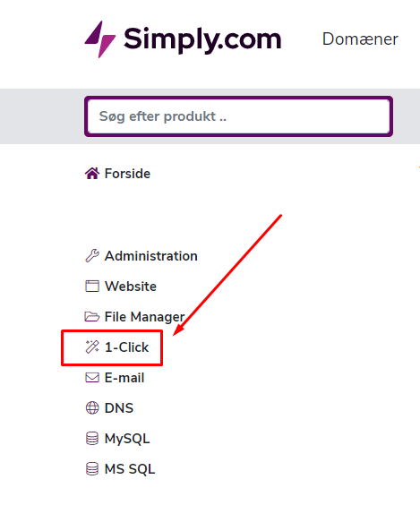The width and height of the screenshot is (420, 505).
Task: Click the DNS globe icon
Action: coord(92,407)
